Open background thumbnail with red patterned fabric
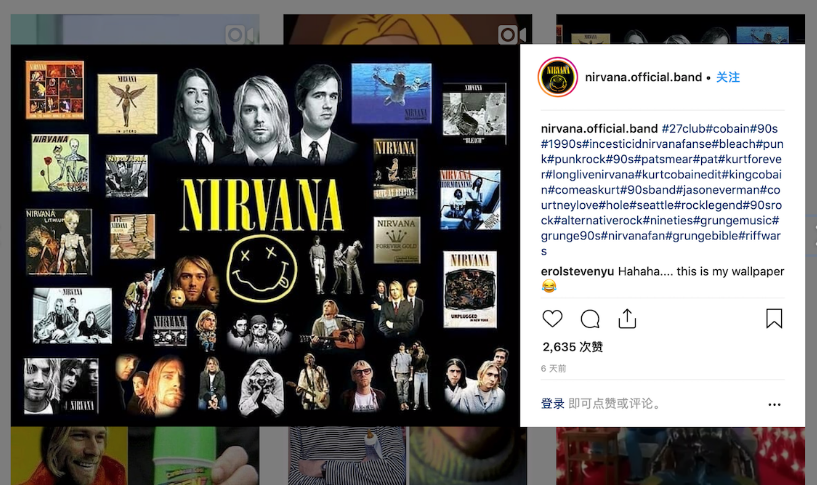This screenshot has height=486, width=817. pyautogui.click(x=680, y=456)
